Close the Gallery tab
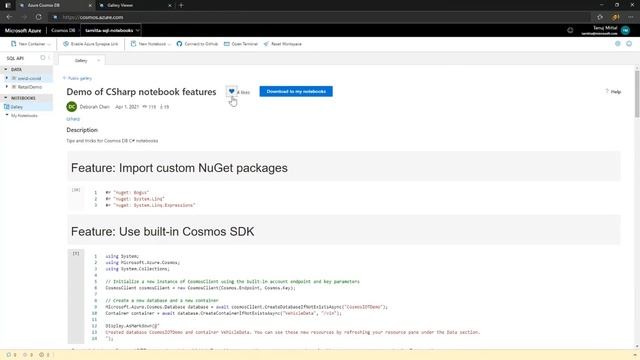 tap(98, 60)
